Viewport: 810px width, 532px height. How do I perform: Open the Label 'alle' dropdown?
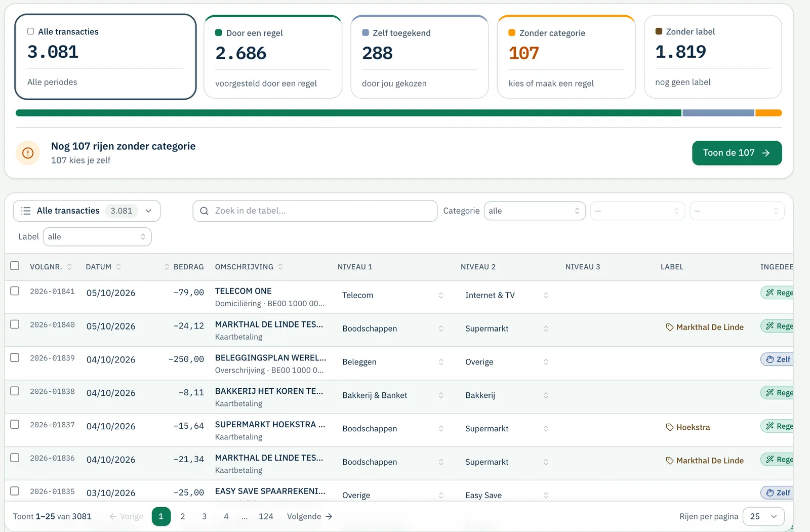pos(97,237)
